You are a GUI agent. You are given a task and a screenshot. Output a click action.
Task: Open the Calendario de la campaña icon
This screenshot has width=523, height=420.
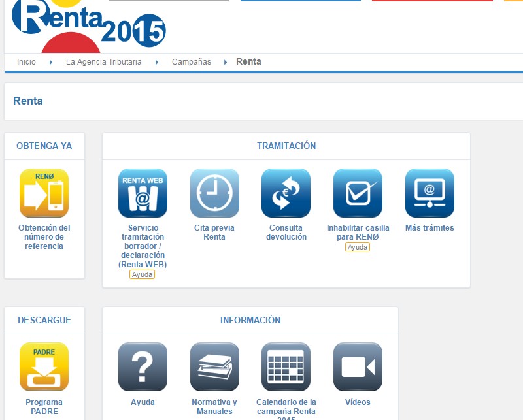coord(286,366)
